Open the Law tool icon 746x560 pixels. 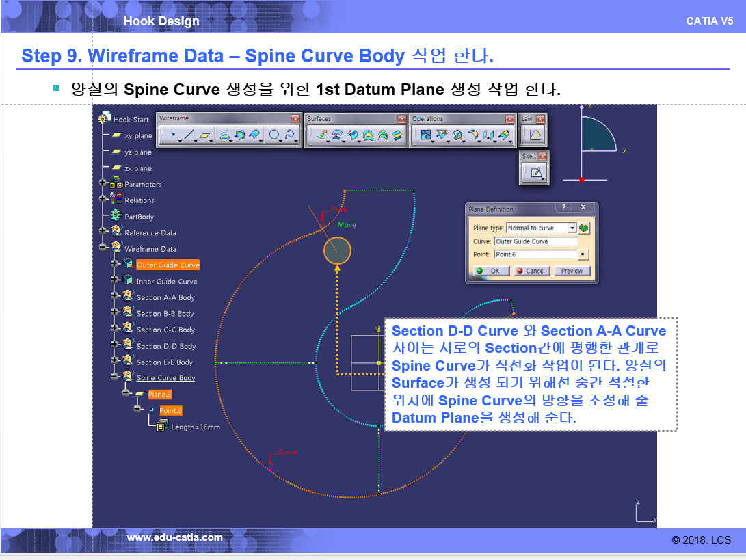pos(534,135)
